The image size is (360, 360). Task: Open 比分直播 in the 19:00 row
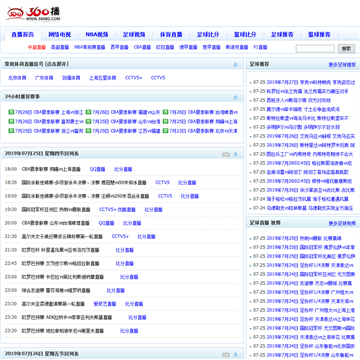coord(190,196)
